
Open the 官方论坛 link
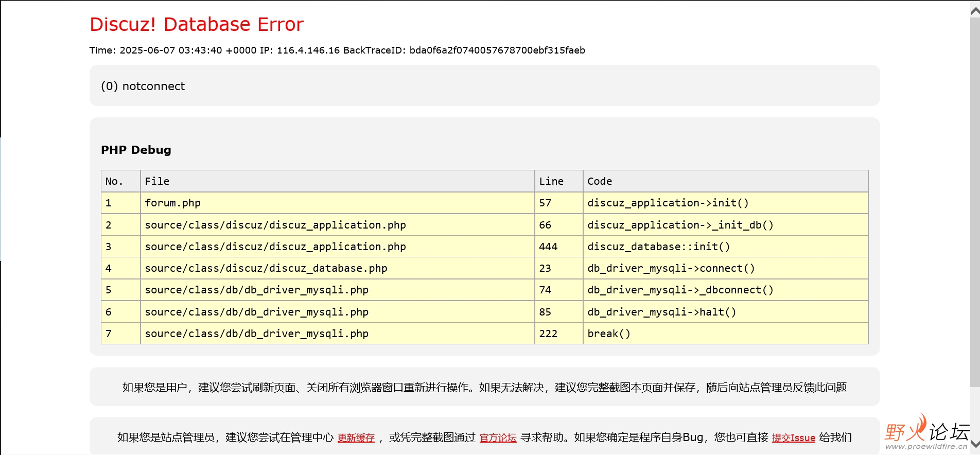click(498, 438)
